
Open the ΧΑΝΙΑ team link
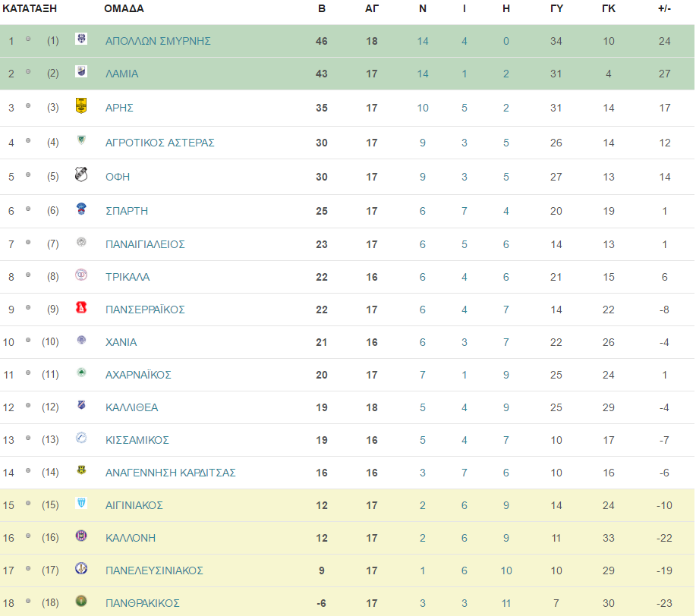(121, 342)
